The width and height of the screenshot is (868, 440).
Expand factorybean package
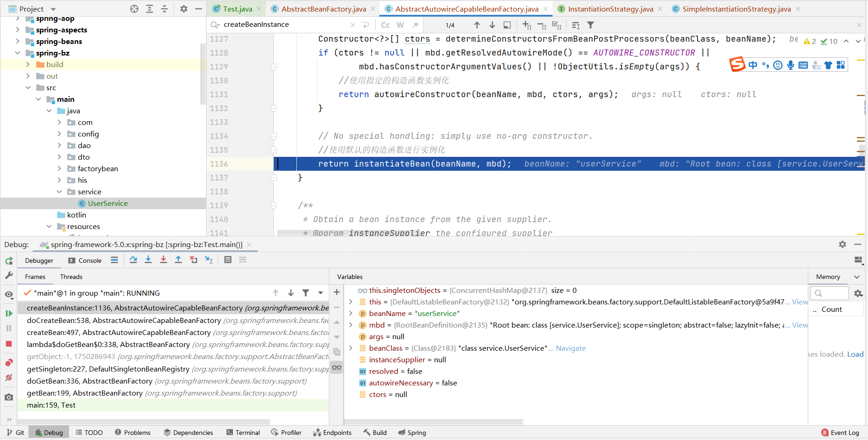coord(59,168)
